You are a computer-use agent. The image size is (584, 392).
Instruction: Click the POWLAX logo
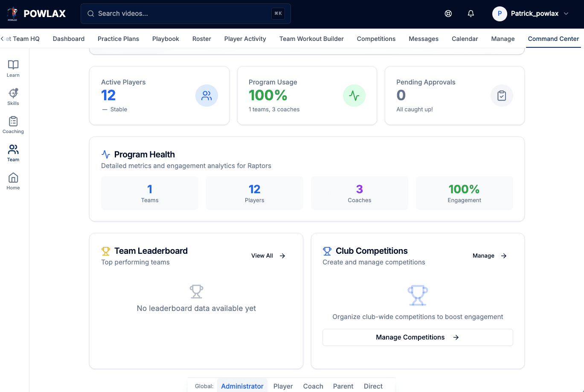point(36,14)
